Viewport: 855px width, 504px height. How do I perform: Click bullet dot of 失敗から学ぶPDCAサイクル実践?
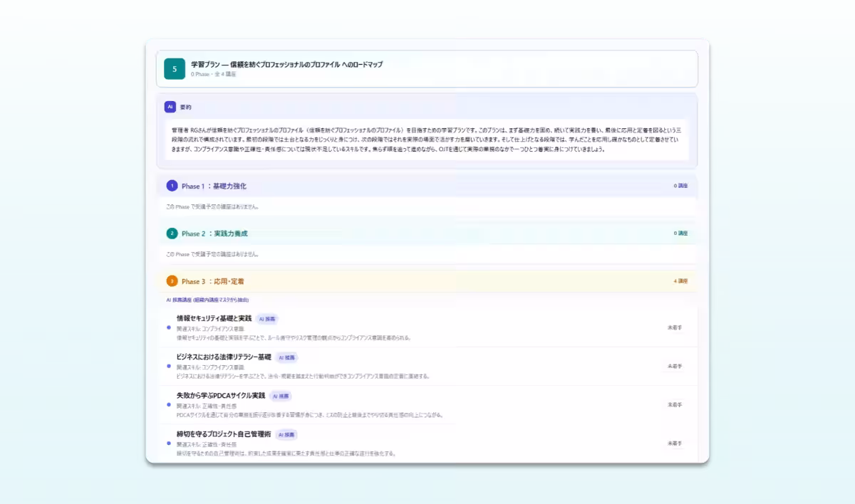coord(169,404)
